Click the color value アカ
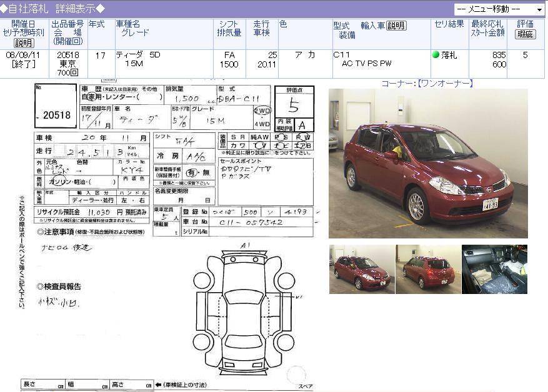Viewport: 548px width, 392px height. pyautogui.click(x=305, y=55)
